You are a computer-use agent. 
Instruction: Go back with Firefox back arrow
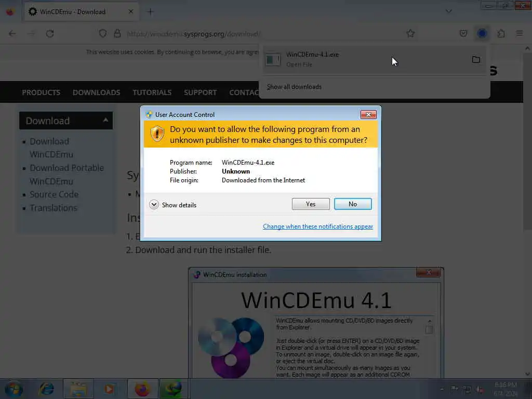pos(12,34)
